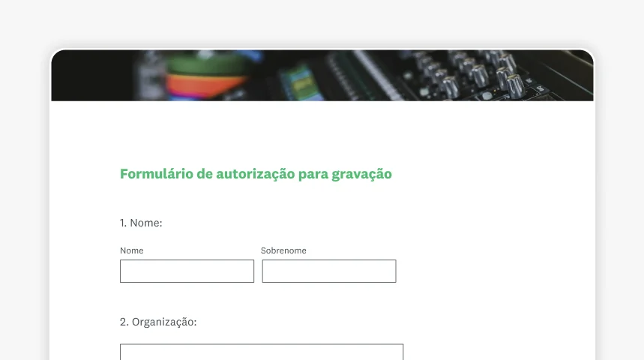
Task: Click the number '2.' before Organização
Action: (x=124, y=322)
